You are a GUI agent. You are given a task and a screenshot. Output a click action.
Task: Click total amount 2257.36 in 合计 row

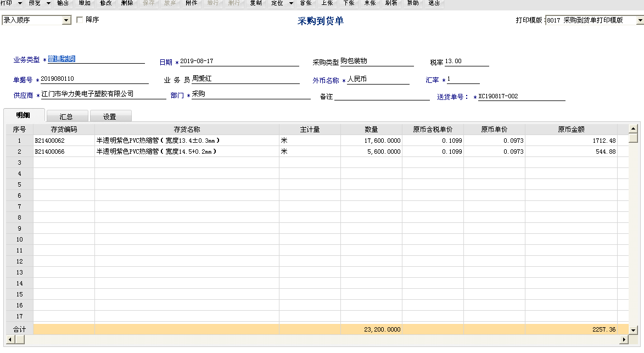(x=571, y=329)
